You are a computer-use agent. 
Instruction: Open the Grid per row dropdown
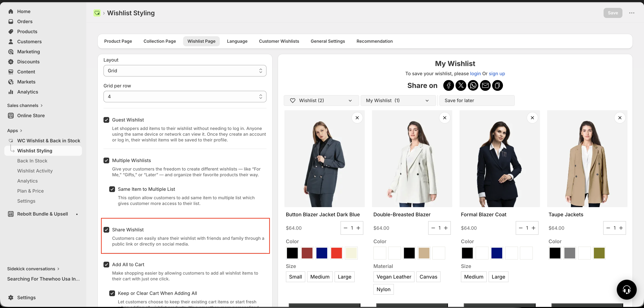[x=185, y=97]
